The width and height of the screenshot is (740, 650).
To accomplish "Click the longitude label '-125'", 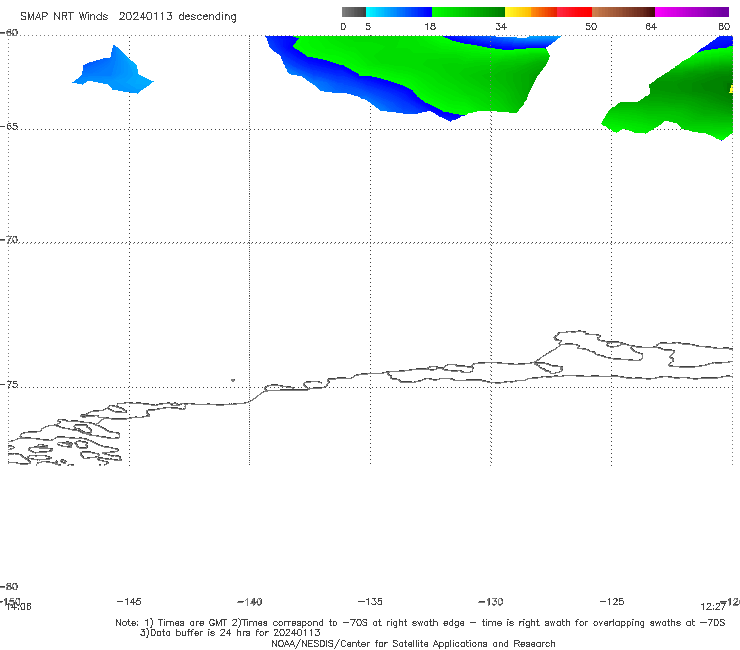I will (x=612, y=602).
